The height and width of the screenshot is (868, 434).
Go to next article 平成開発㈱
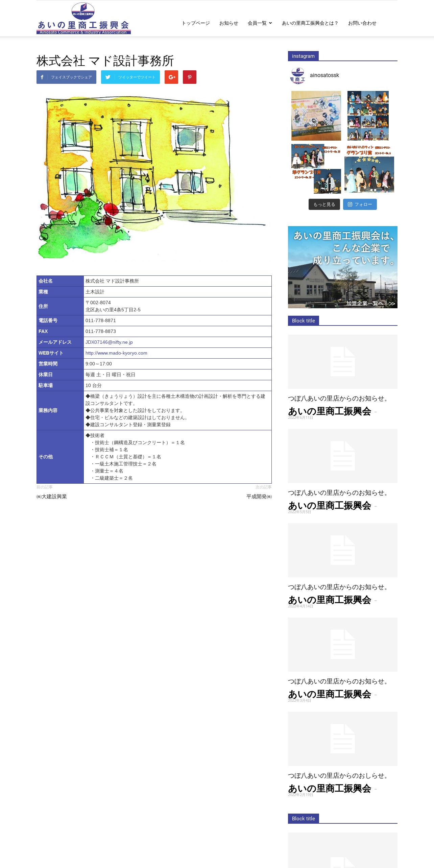259,497
